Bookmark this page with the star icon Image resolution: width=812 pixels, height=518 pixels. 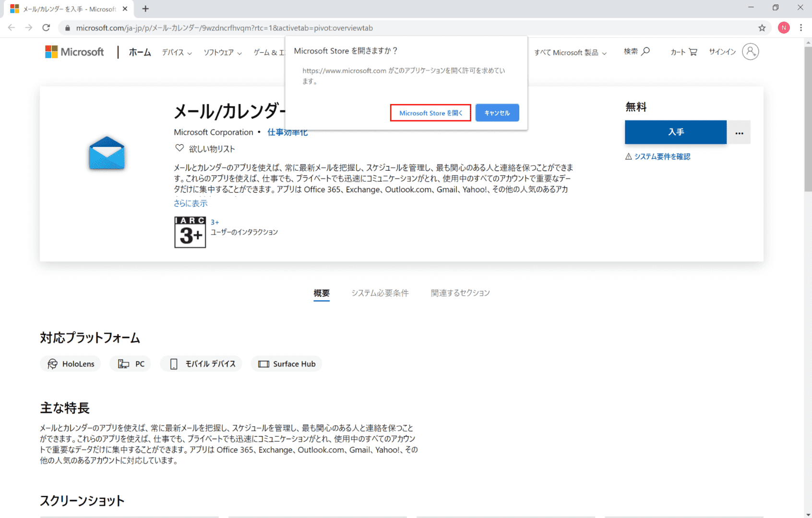[762, 28]
